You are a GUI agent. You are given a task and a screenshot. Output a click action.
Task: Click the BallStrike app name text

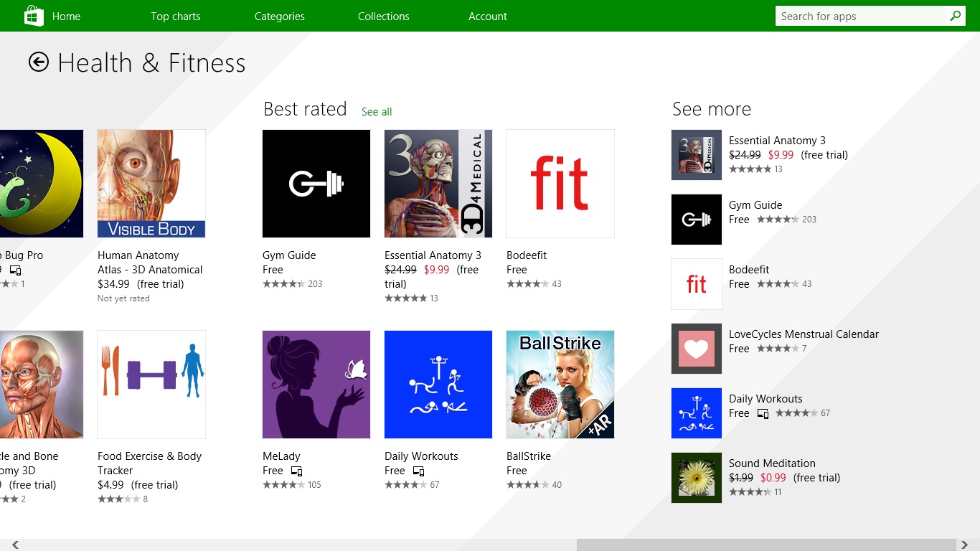click(x=529, y=456)
